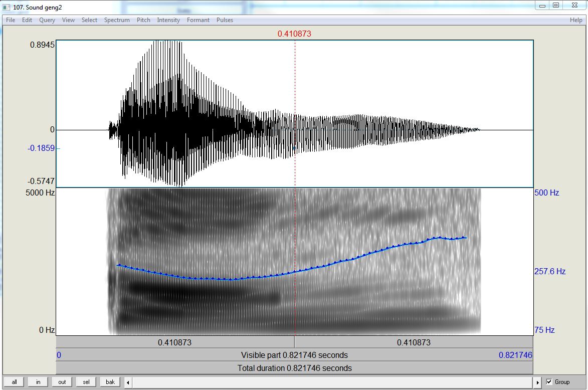Click the 5000 Hz spectrogram label
588x390 pixels.
[x=40, y=193]
